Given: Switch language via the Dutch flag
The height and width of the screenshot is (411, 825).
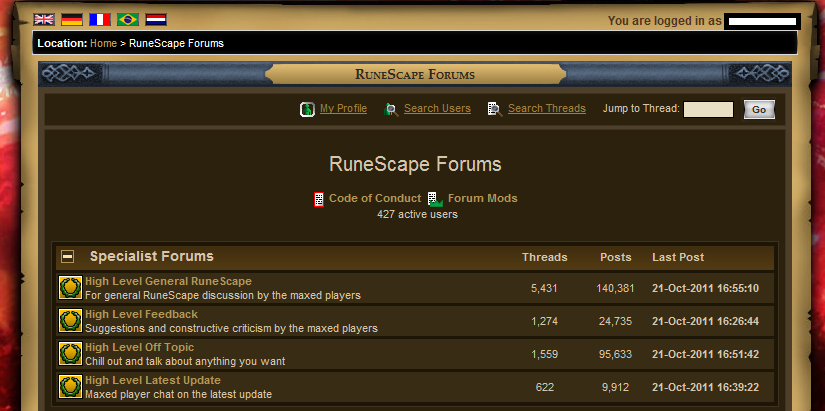Looking at the screenshot, I should (156, 20).
